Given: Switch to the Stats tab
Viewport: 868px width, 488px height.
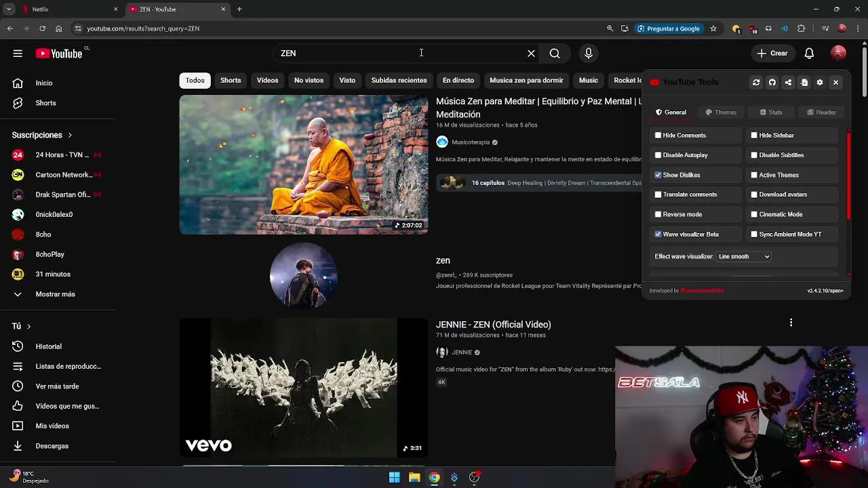Looking at the screenshot, I should 771,113.
